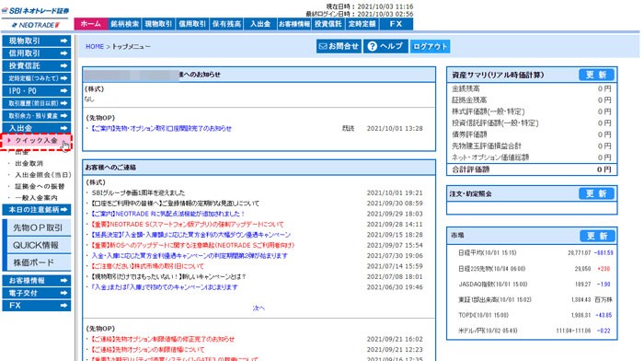Image resolution: width=644 pixels, height=361 pixels.
Task: Open 一般入金案内 in the sidebar
Action: click(36, 198)
